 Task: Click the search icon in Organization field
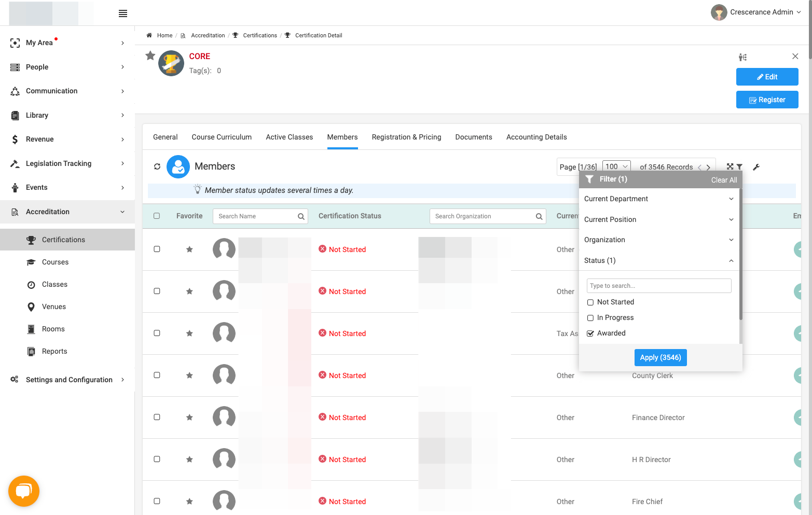coord(539,216)
